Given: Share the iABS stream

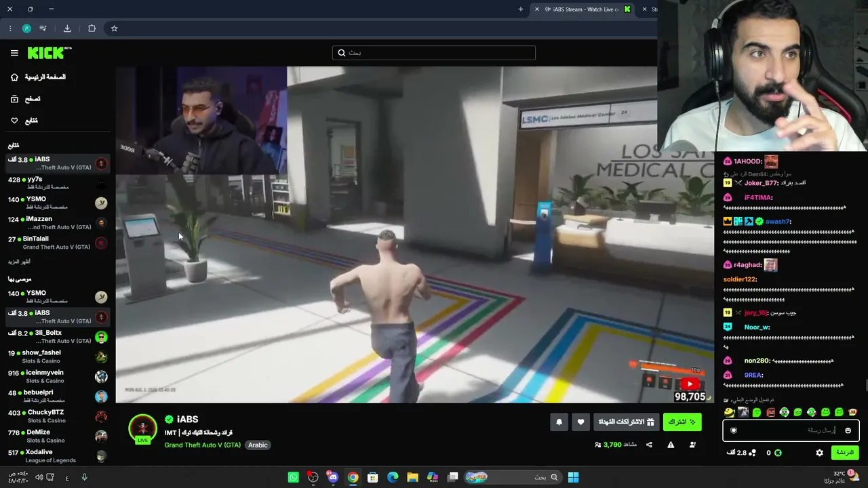Looking at the screenshot, I should click(649, 445).
